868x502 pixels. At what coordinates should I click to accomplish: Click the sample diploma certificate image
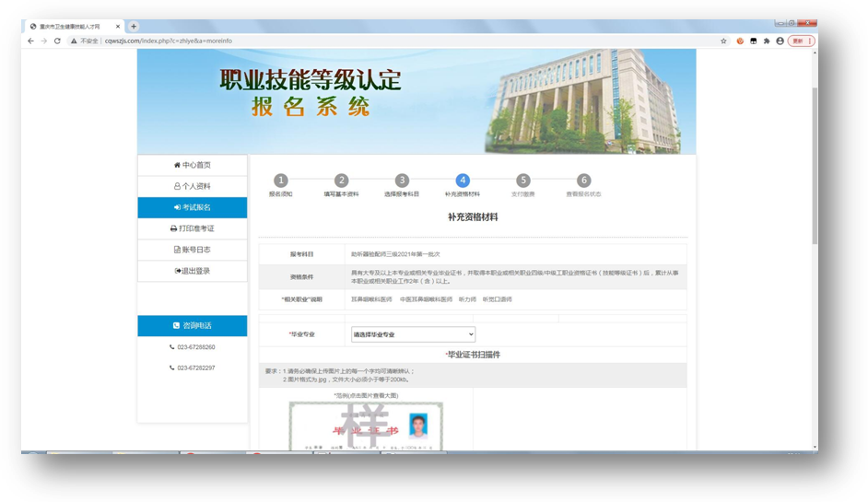366,426
